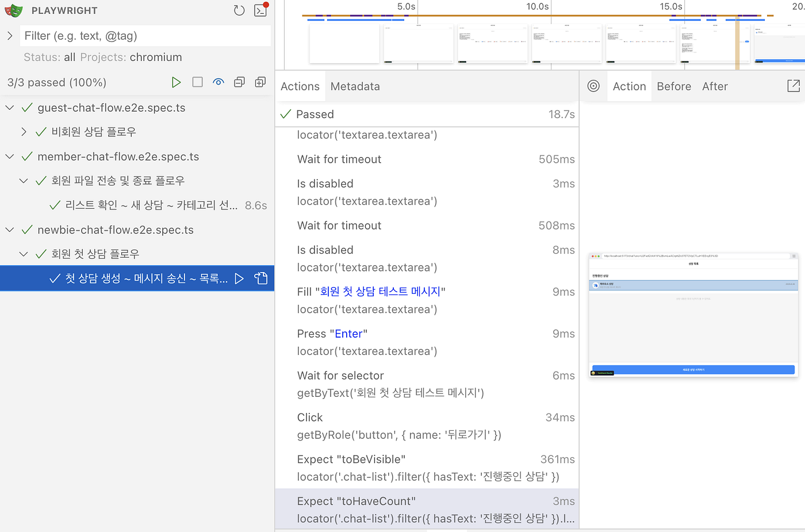Open source for the selected test
This screenshot has height=532, width=805.
(261, 278)
